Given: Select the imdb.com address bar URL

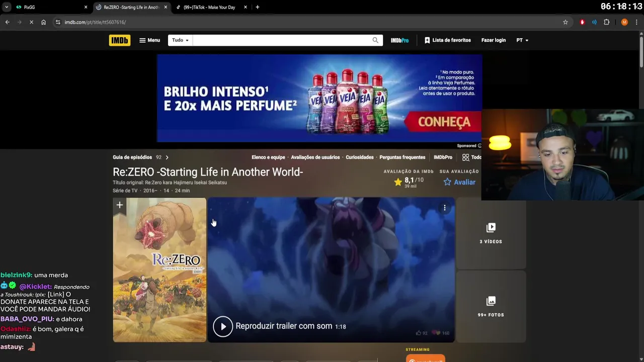Looking at the screenshot, I should point(95,22).
